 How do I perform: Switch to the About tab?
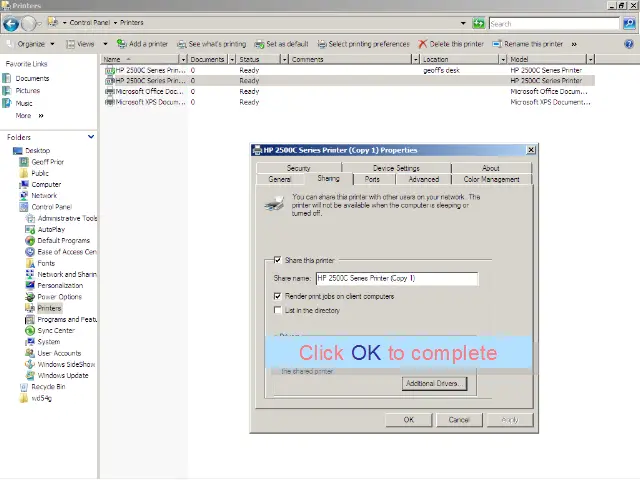[x=491, y=168]
